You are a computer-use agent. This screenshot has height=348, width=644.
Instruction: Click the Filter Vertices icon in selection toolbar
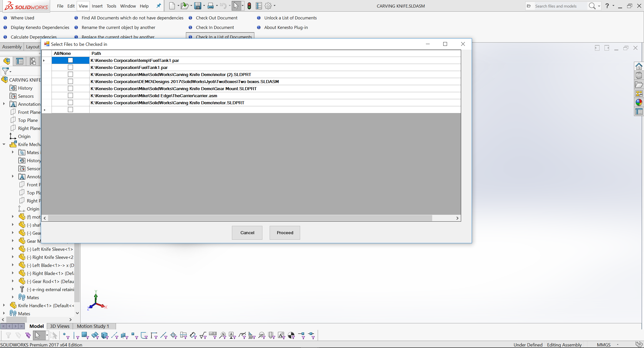coord(66,335)
